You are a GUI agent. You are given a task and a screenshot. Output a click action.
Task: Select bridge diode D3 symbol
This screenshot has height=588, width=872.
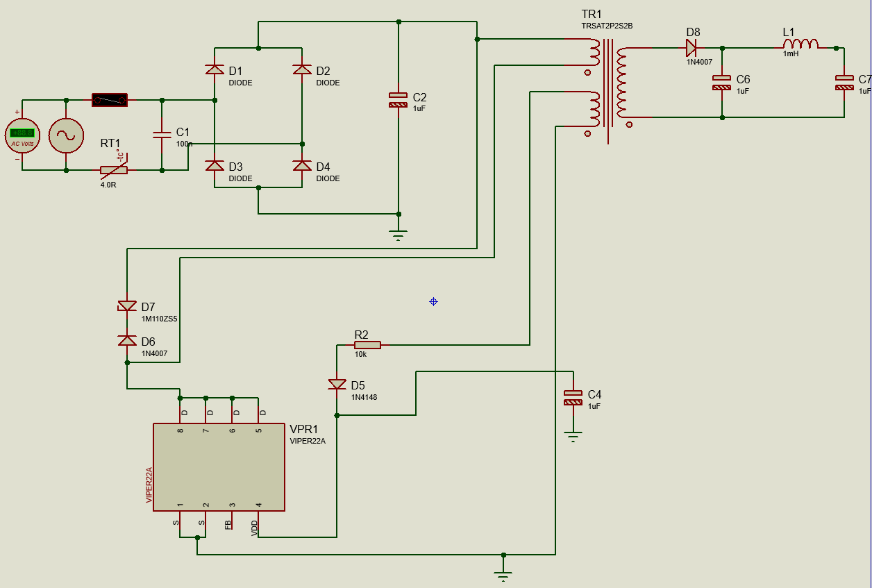click(214, 165)
